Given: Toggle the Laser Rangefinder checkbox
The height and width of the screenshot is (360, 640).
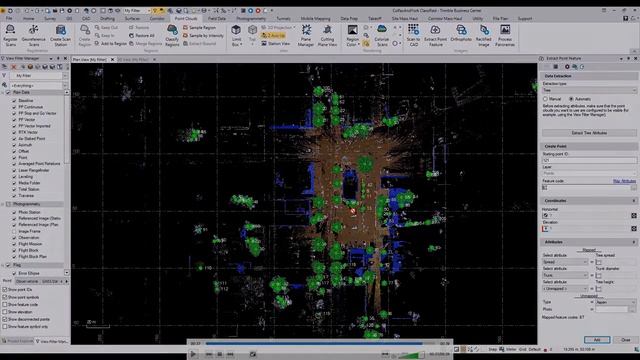Looking at the screenshot, I should (x=14, y=170).
